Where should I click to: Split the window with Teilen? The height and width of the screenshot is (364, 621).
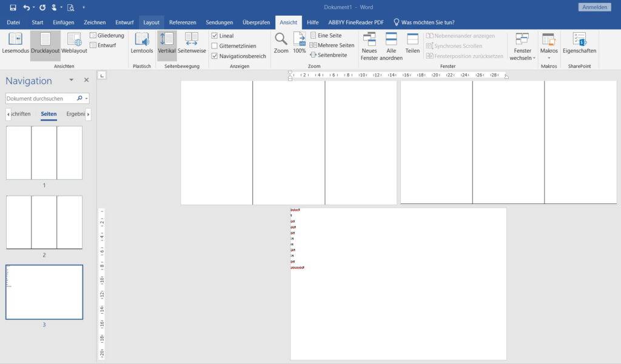click(x=412, y=43)
